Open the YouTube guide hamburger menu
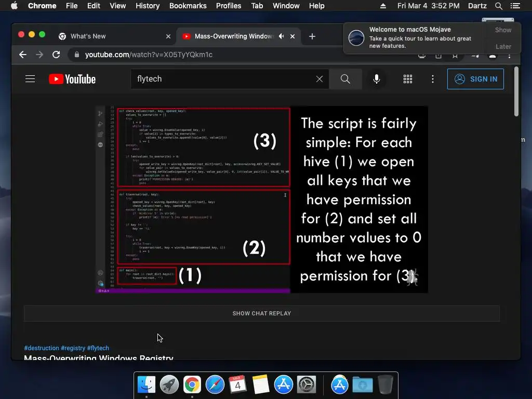The width and height of the screenshot is (532, 399). tap(30, 79)
